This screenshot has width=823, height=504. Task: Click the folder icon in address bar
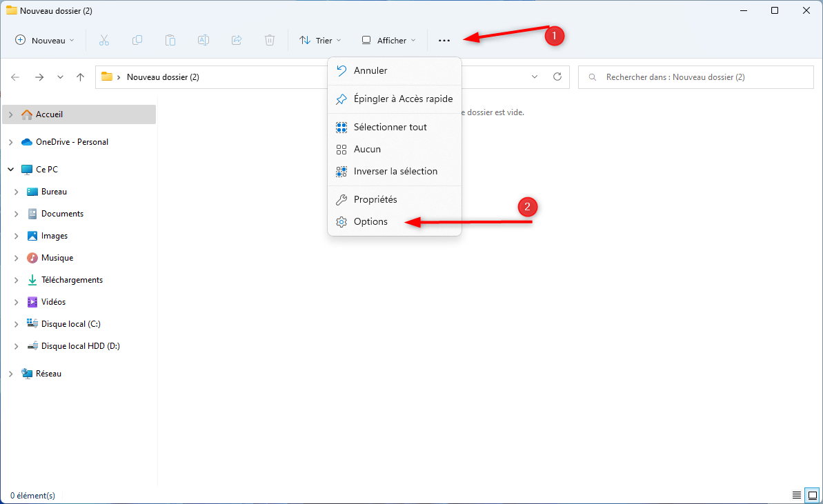107,77
